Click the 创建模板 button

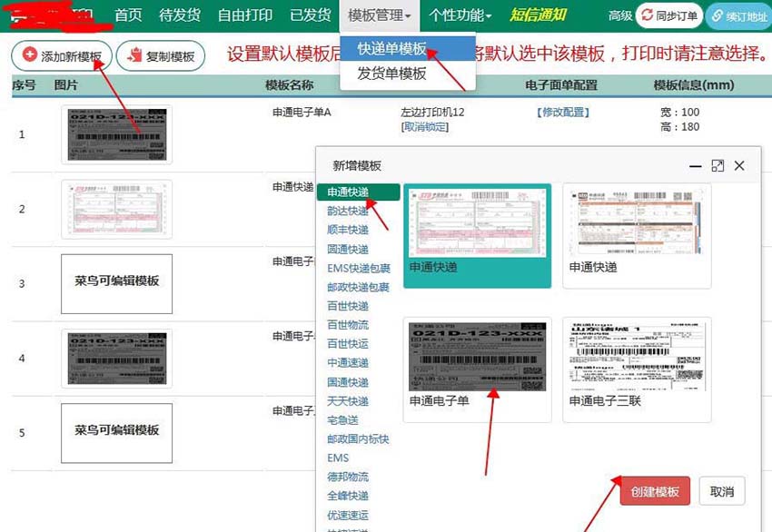pyautogui.click(x=655, y=491)
